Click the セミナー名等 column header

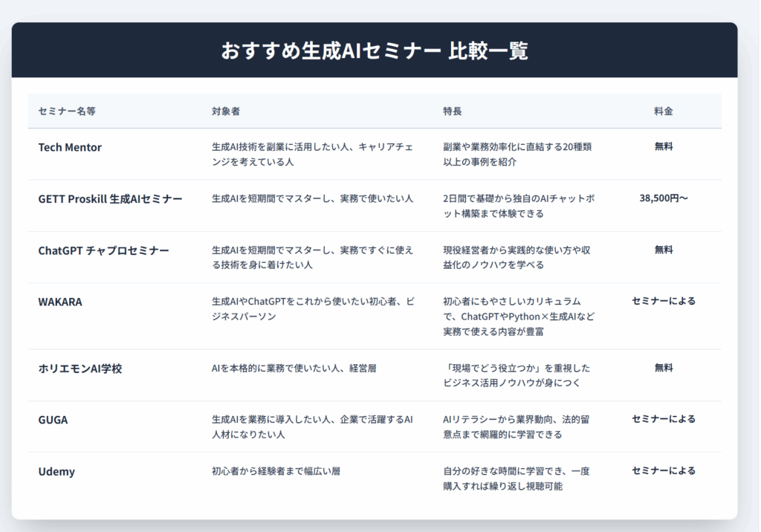[x=67, y=111]
